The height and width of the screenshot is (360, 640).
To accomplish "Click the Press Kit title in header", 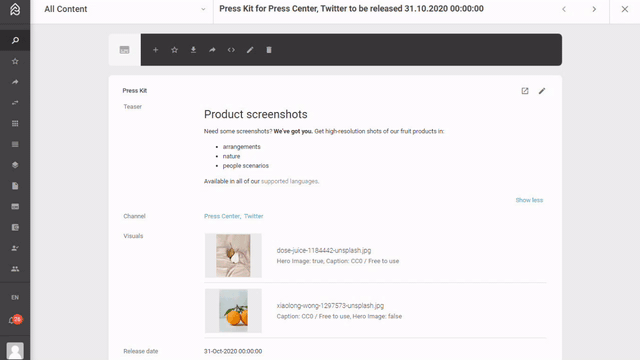I will pos(351,9).
